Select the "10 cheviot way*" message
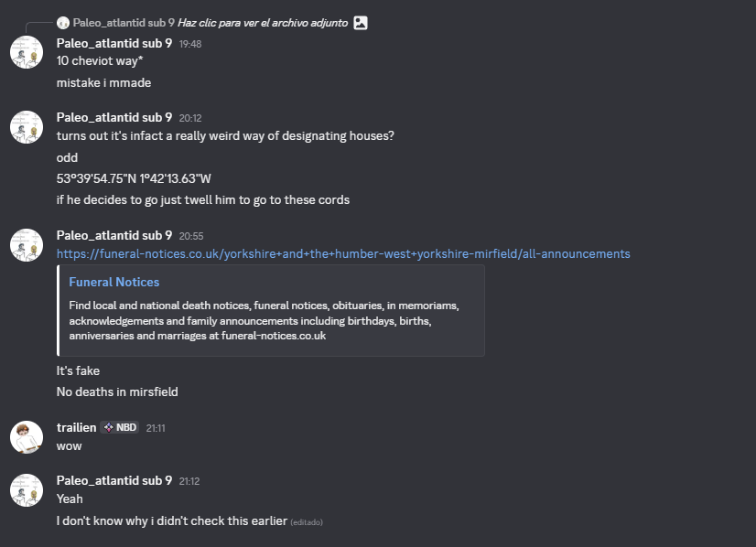 [x=100, y=60]
